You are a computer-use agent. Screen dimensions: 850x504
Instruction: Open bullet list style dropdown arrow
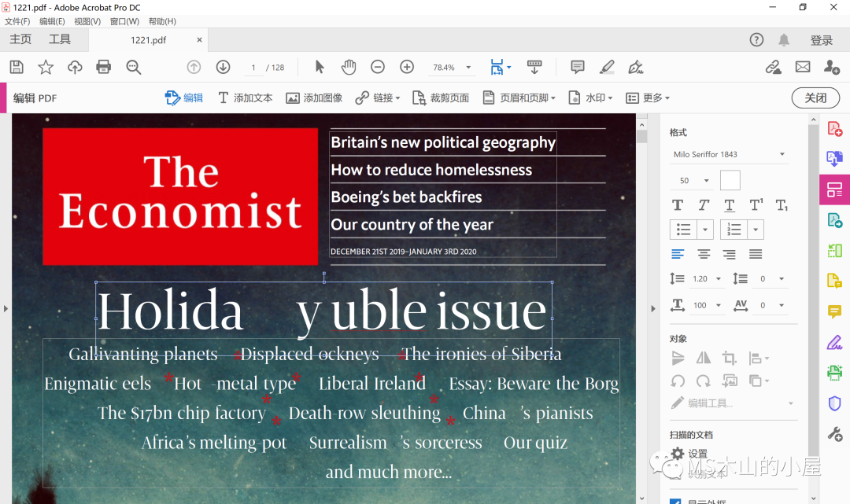(704, 230)
